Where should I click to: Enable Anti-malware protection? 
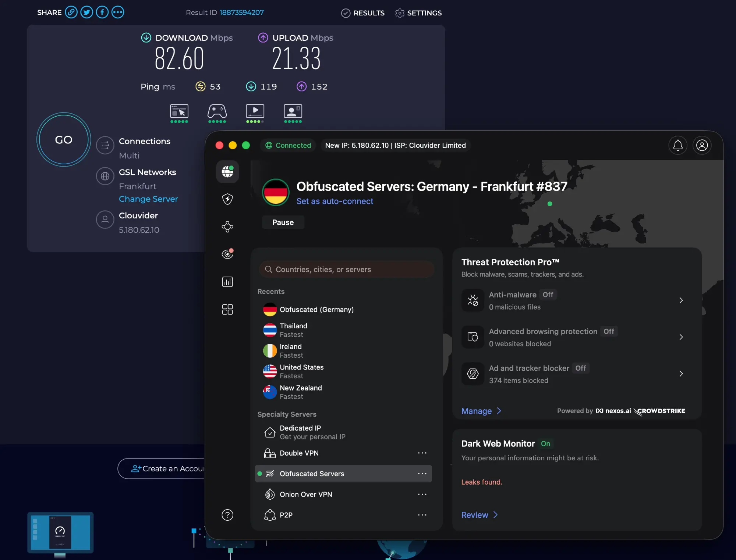pyautogui.click(x=548, y=295)
